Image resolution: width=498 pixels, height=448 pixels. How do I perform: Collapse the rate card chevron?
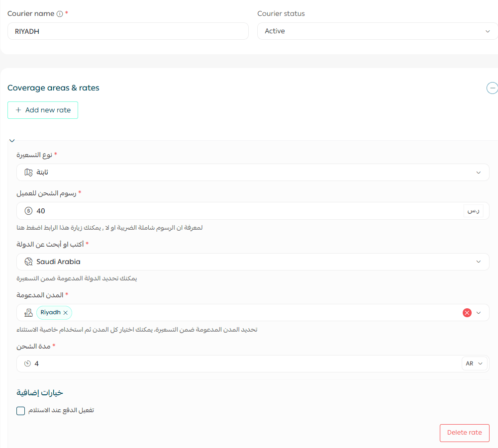click(x=12, y=141)
